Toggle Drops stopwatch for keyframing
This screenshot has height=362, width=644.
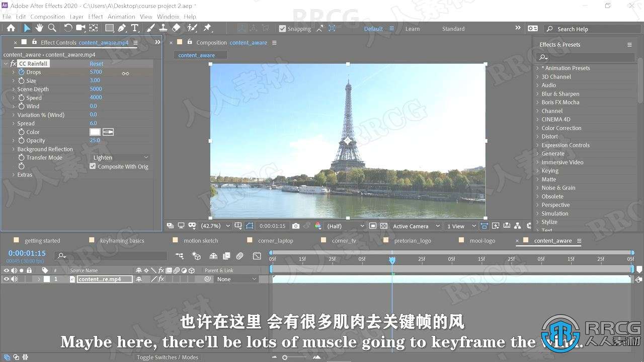click(21, 72)
